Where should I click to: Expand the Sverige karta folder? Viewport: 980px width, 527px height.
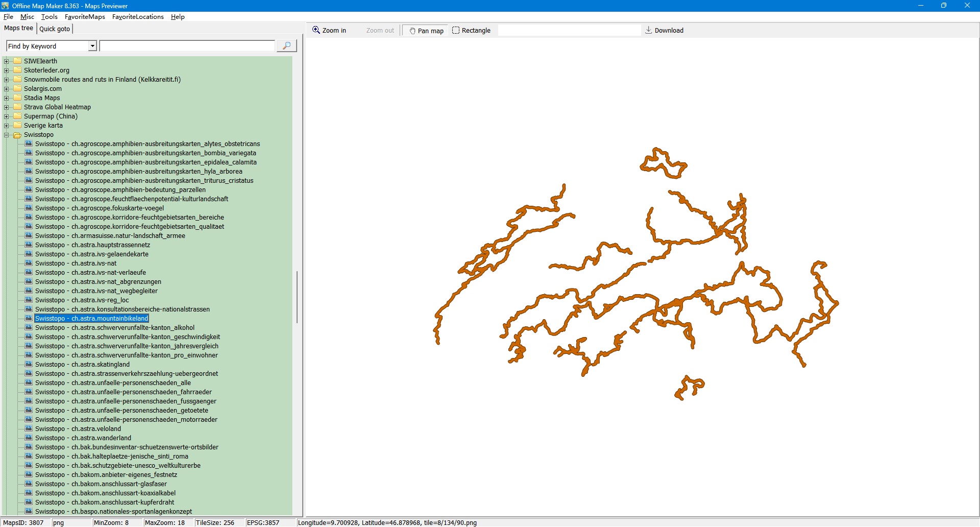pos(7,126)
